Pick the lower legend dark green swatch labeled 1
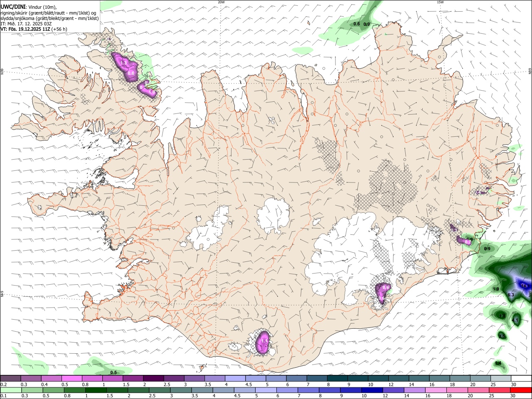Screen dimensions: 532x399 pos(96,390)
